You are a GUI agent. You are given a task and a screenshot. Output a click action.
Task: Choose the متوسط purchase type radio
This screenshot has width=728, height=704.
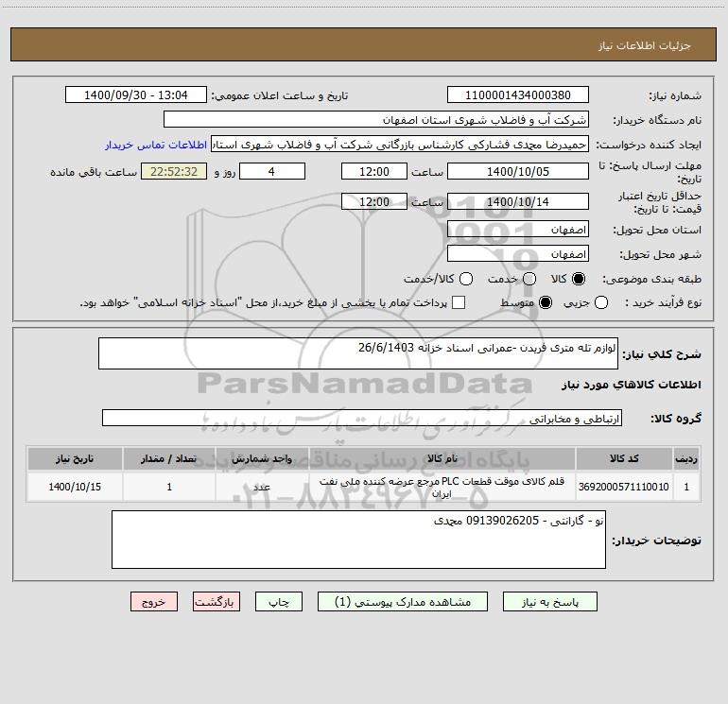[x=546, y=302]
